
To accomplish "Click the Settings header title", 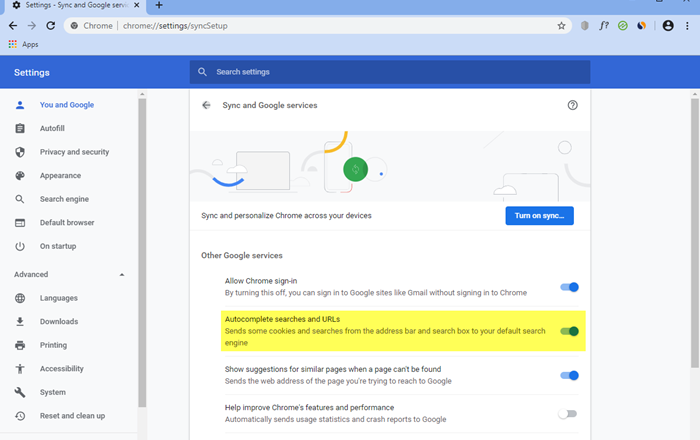I will pyautogui.click(x=32, y=73).
